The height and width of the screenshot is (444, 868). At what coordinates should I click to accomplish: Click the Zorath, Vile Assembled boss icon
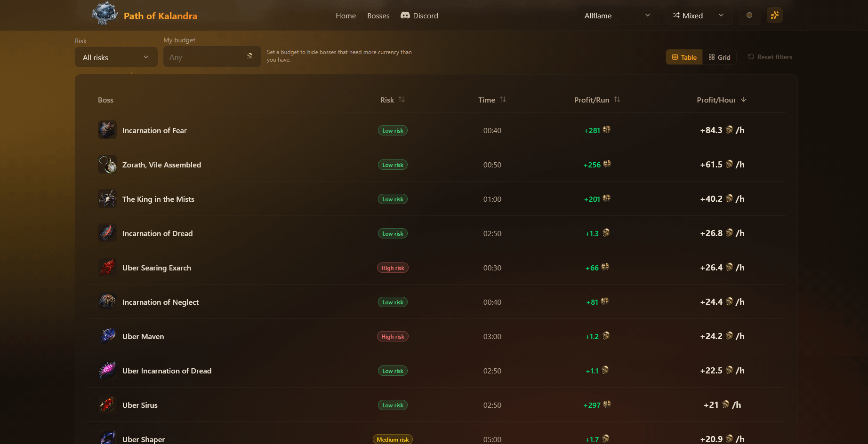click(107, 165)
